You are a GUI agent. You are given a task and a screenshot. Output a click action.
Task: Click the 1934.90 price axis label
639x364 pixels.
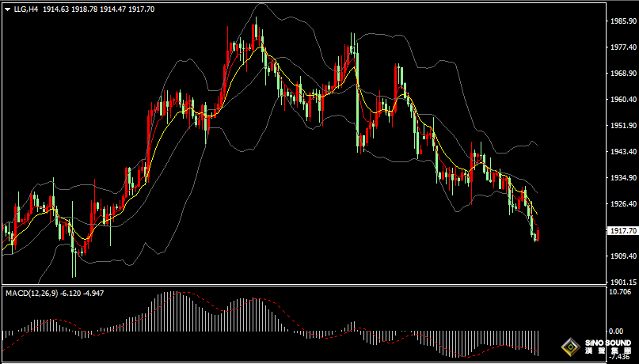pos(622,178)
